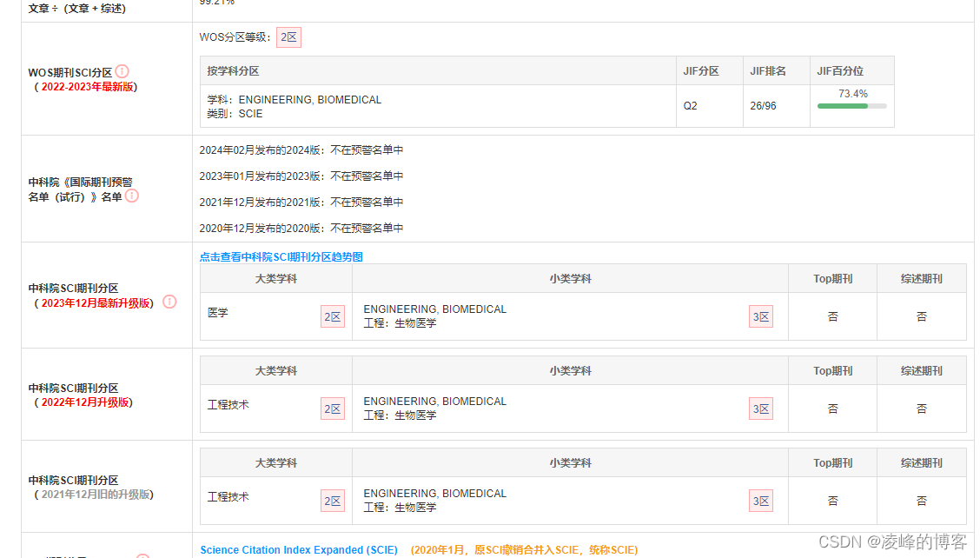Image resolution: width=980 pixels, height=558 pixels.
Task: Click the WOS分区等级 2区 badge
Action: [x=288, y=37]
